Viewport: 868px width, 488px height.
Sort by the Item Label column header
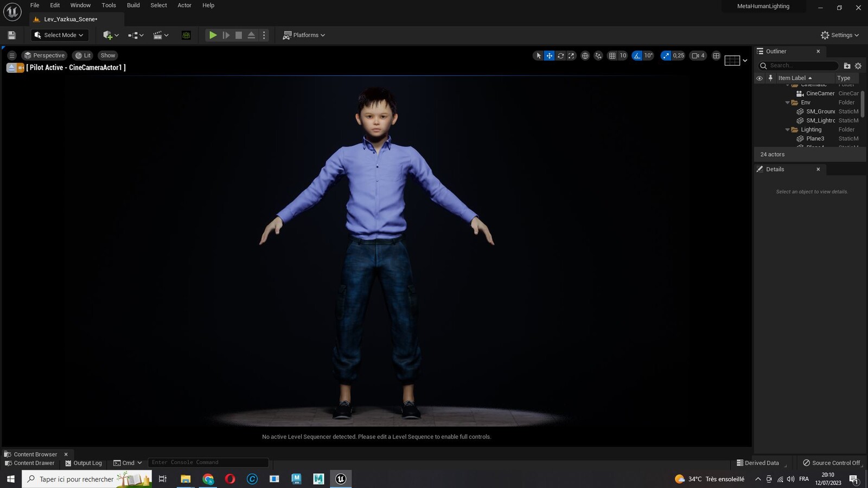point(795,78)
